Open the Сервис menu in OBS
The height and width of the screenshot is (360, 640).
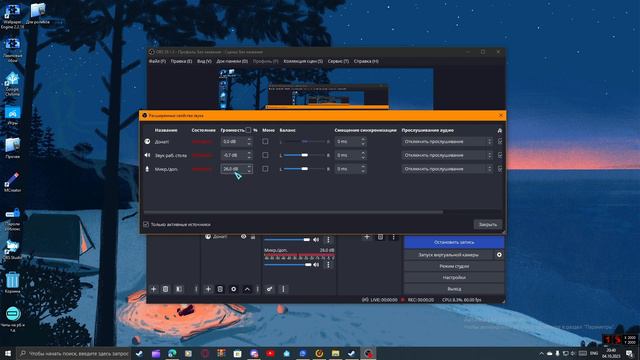pyautogui.click(x=338, y=61)
